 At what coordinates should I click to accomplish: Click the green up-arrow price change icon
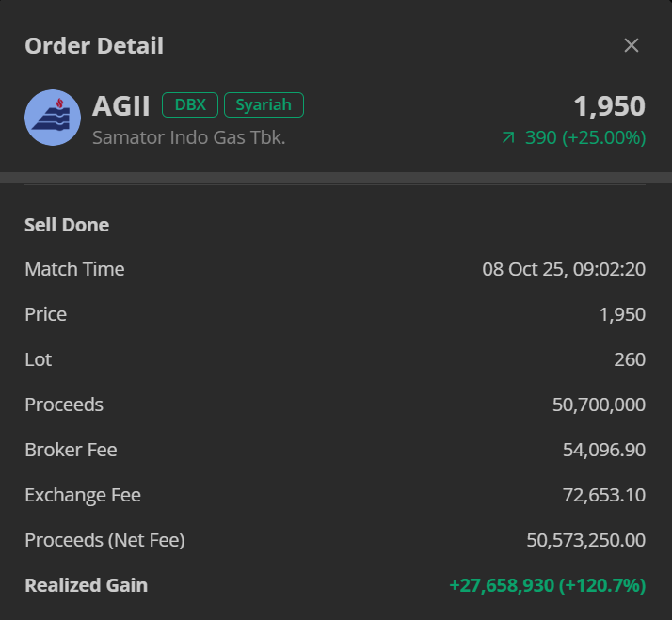click(508, 138)
